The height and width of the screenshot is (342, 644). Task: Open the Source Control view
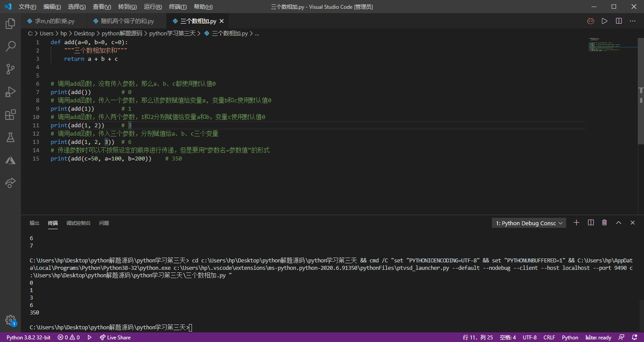coord(10,69)
